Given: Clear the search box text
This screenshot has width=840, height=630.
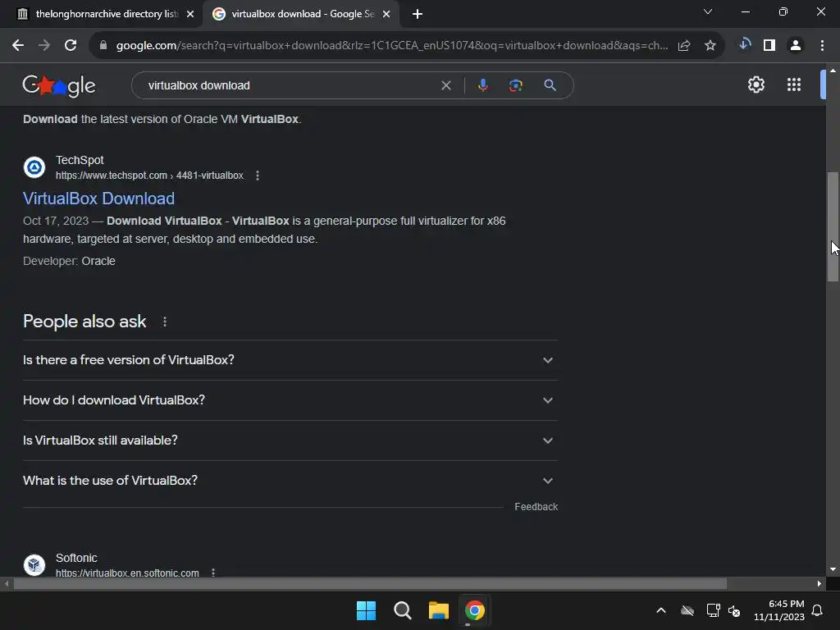Looking at the screenshot, I should pos(445,85).
